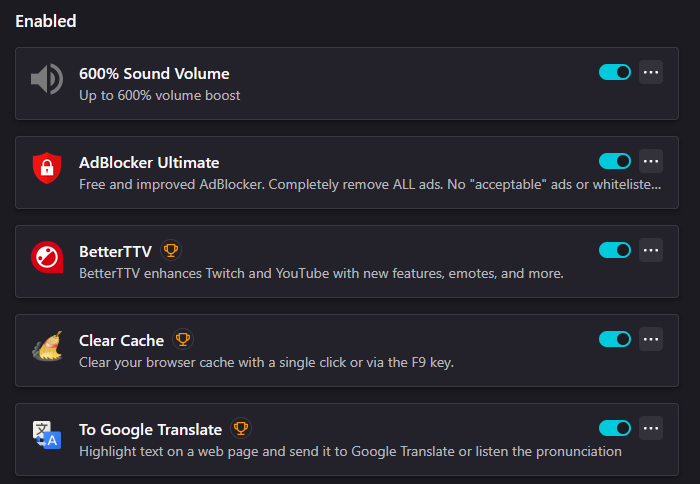The image size is (700, 484).
Task: Open more options menu for 600% Sound Volume
Action: pyautogui.click(x=651, y=72)
